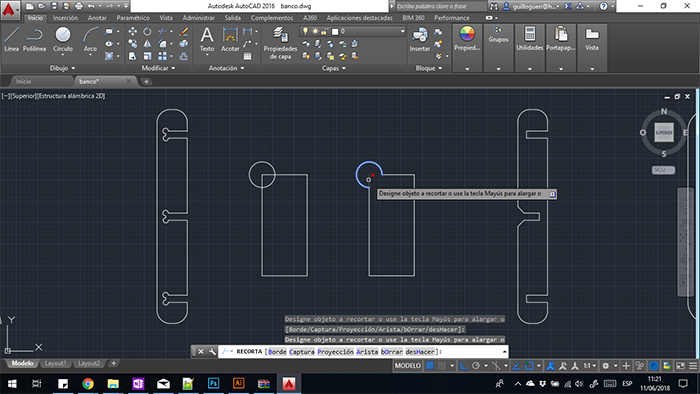Expand the Anotación panel
The width and height of the screenshot is (700, 394).
(226, 68)
